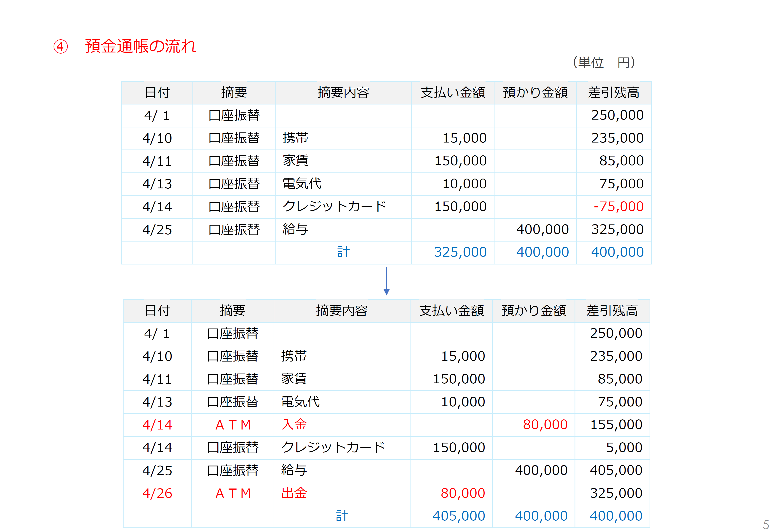Click the red 出金 cell
The height and width of the screenshot is (532, 774).
coord(294,493)
